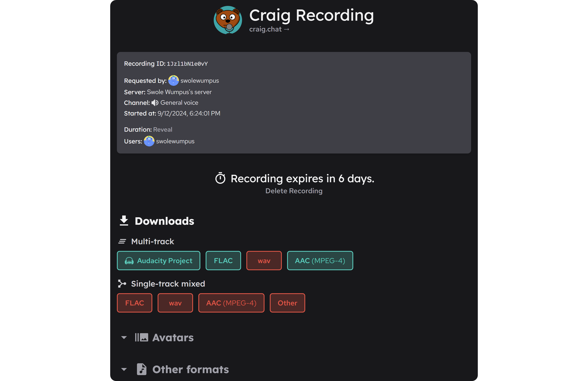588x381 pixels.
Task: Click the speaker icon beside General voice
Action: pyautogui.click(x=155, y=103)
